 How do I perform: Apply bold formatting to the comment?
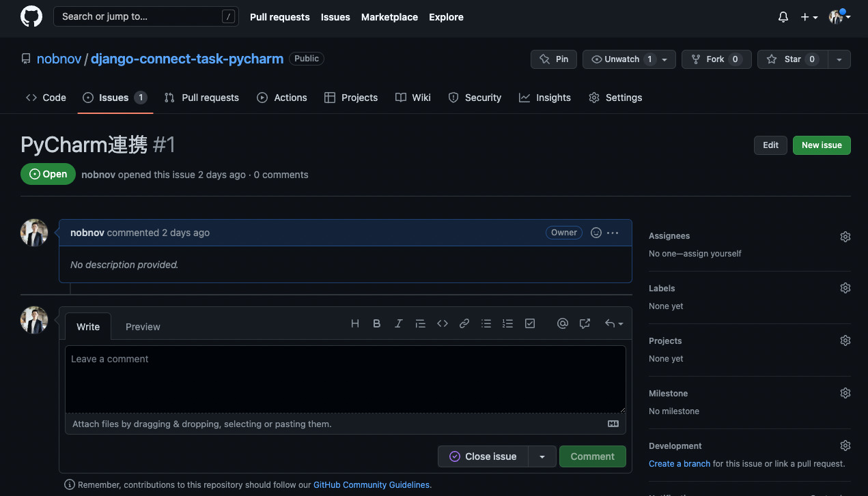[x=377, y=323]
